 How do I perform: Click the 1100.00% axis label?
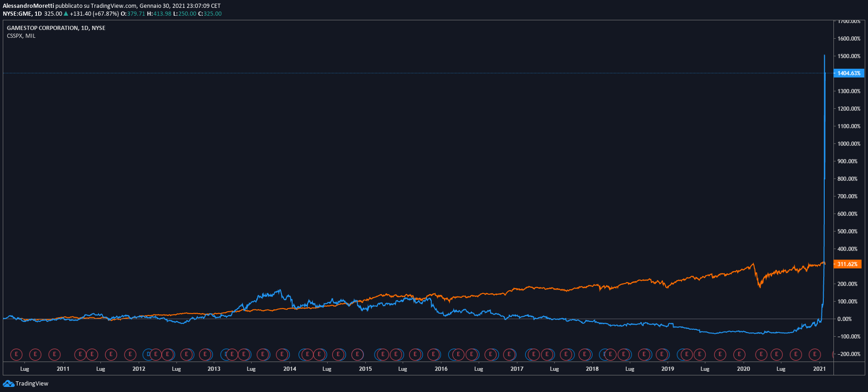pyautogui.click(x=849, y=126)
